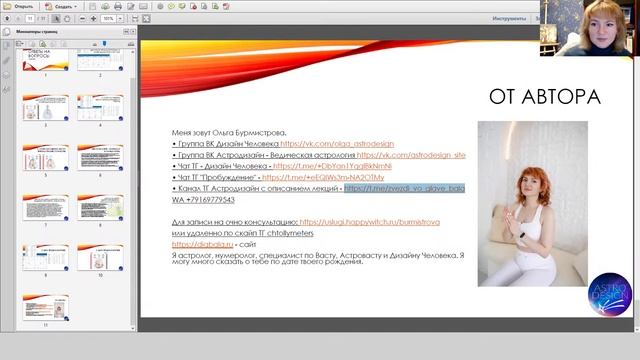Select the page 4 thumbnail
This screenshot has height=360, width=640.
click(x=100, y=107)
